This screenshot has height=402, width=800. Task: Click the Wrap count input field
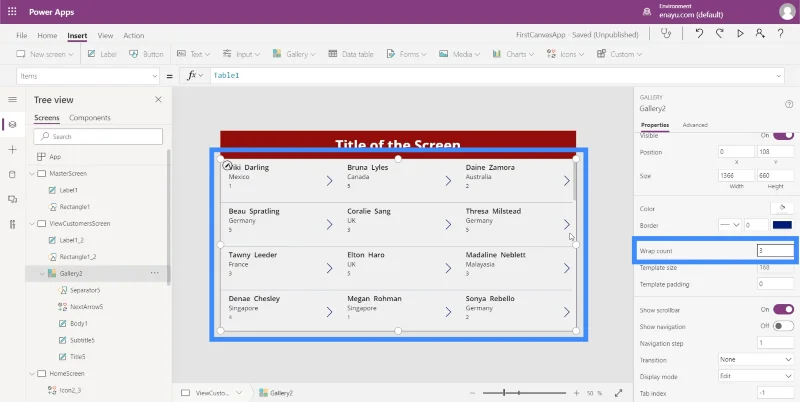pos(776,250)
